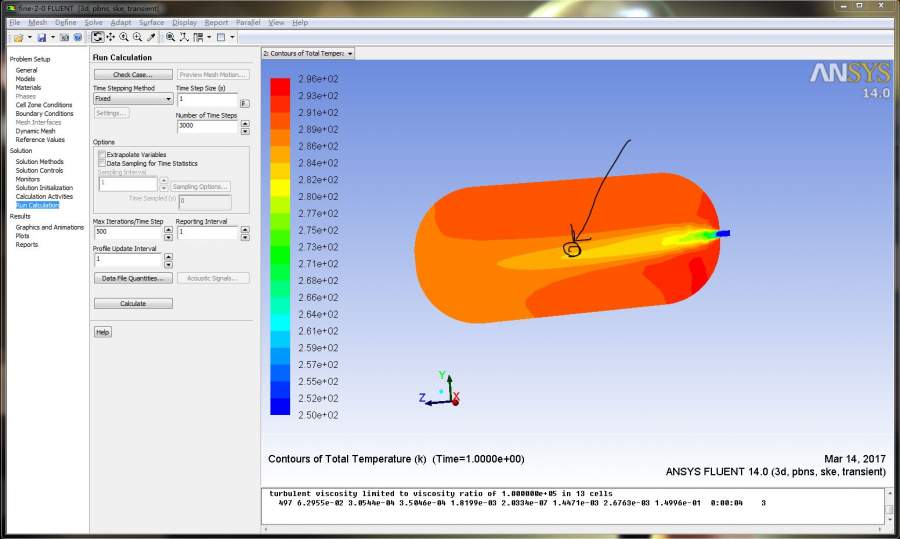Screen dimensions: 900x539
Task: Open the dropdown arrow beside the folder icon
Action: coord(30,38)
